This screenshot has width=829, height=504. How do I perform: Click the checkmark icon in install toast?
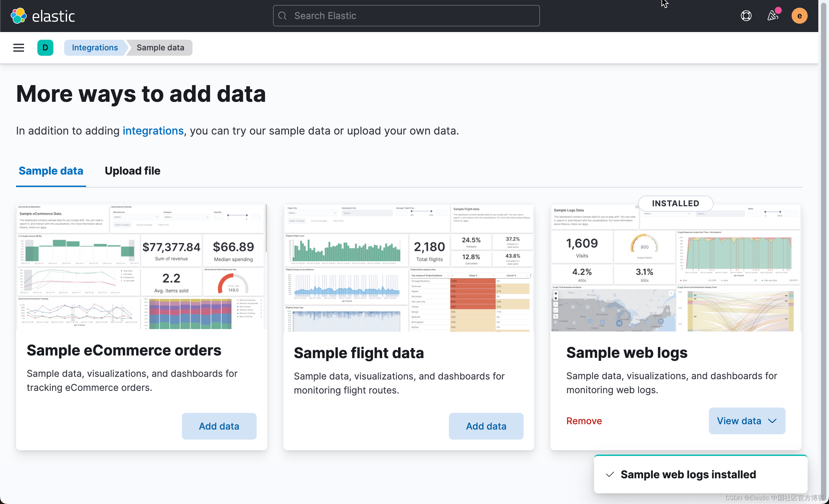click(610, 474)
